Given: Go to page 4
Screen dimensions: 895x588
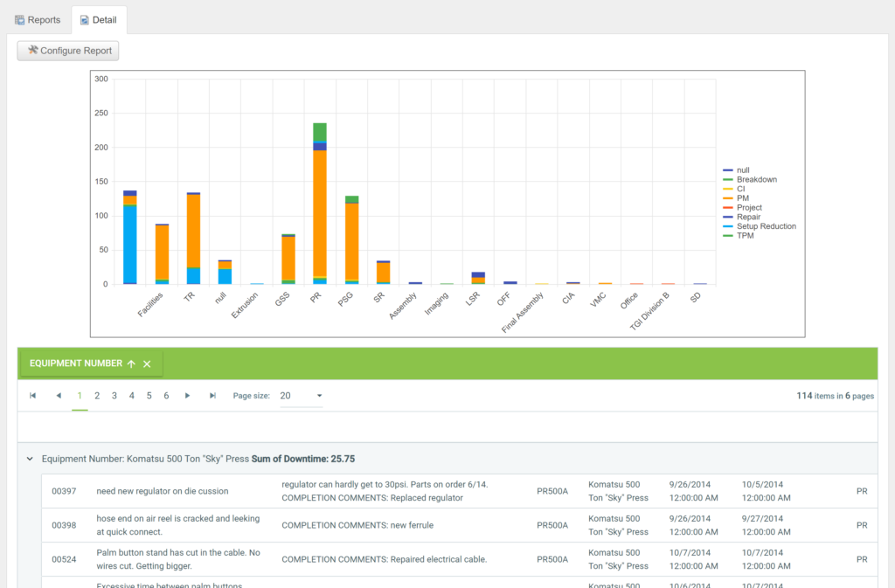Looking at the screenshot, I should 132,396.
